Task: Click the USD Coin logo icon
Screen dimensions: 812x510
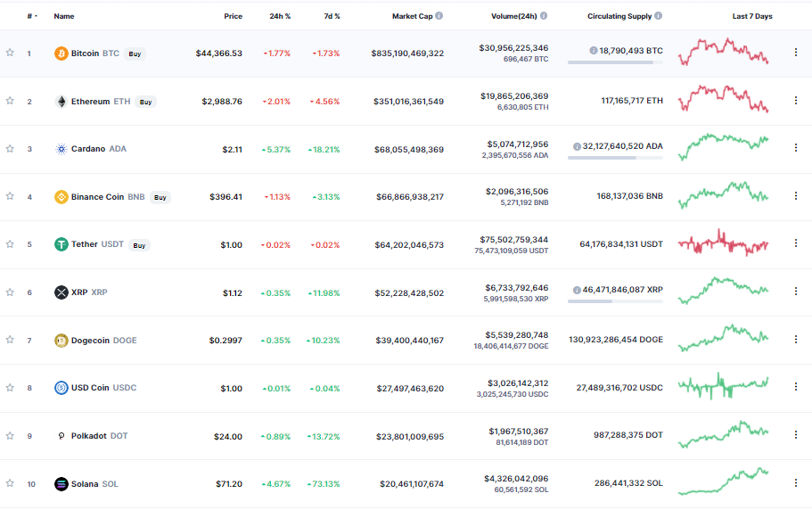Action: click(62, 388)
